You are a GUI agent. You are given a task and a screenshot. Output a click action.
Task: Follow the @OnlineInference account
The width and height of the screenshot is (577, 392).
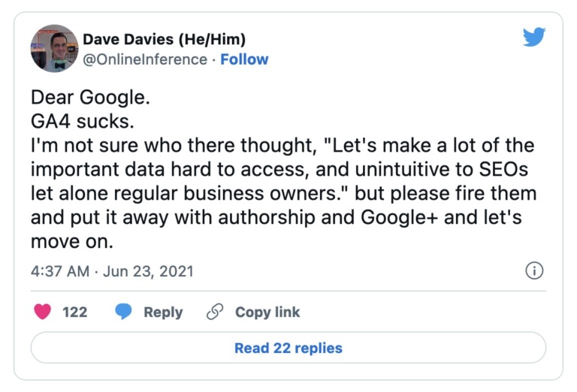pos(244,59)
